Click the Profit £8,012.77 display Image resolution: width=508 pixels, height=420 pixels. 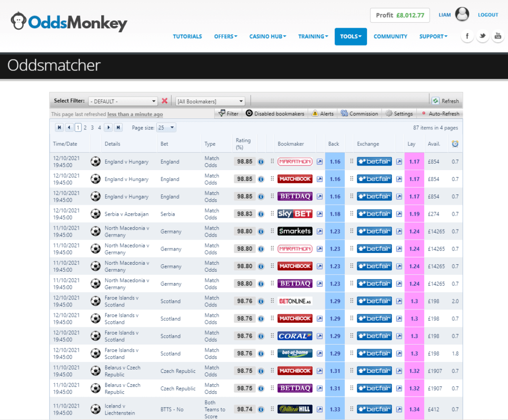(x=400, y=15)
